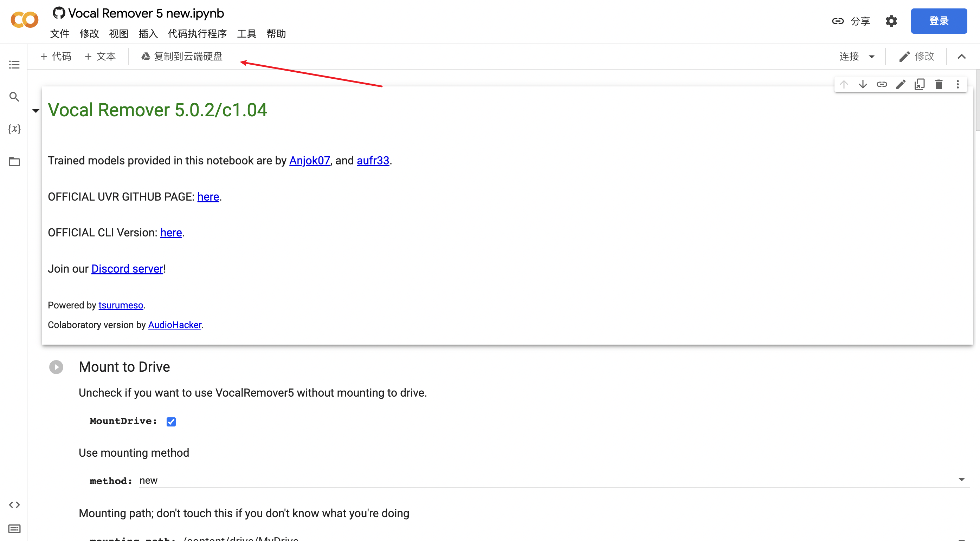Image resolution: width=980 pixels, height=541 pixels.
Task: Open the code snippets panel
Action: coord(14,505)
